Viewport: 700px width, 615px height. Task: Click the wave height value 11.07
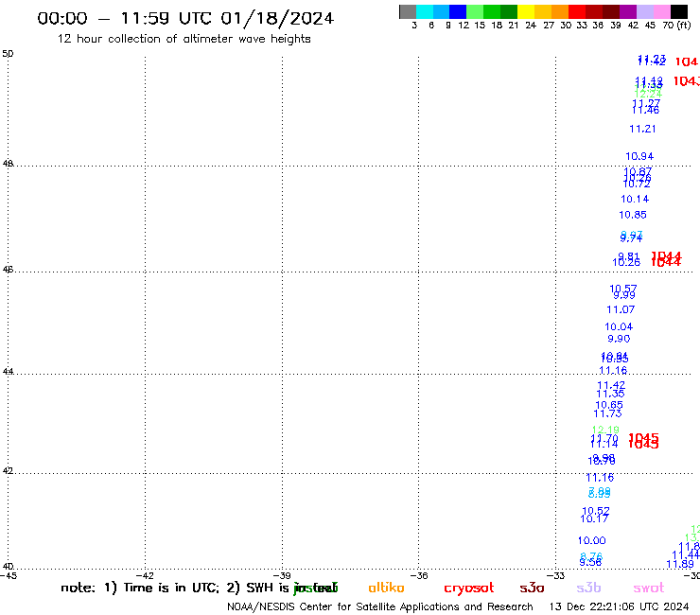[x=621, y=309]
